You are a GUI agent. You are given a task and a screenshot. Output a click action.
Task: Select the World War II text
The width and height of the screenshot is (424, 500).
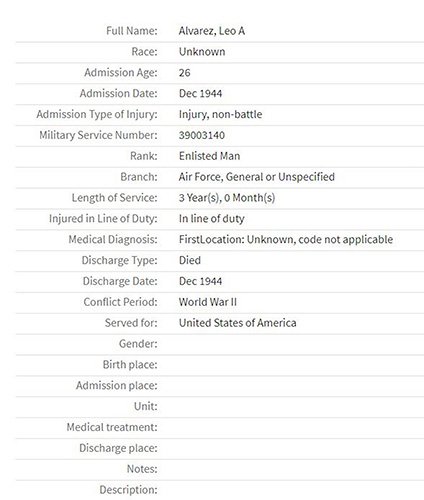(x=208, y=302)
